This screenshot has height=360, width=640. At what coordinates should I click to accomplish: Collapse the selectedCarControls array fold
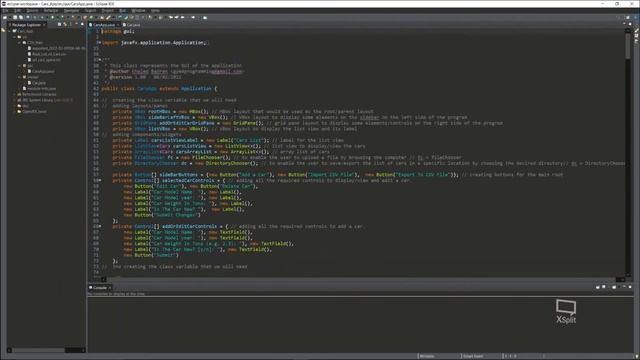(x=100, y=180)
